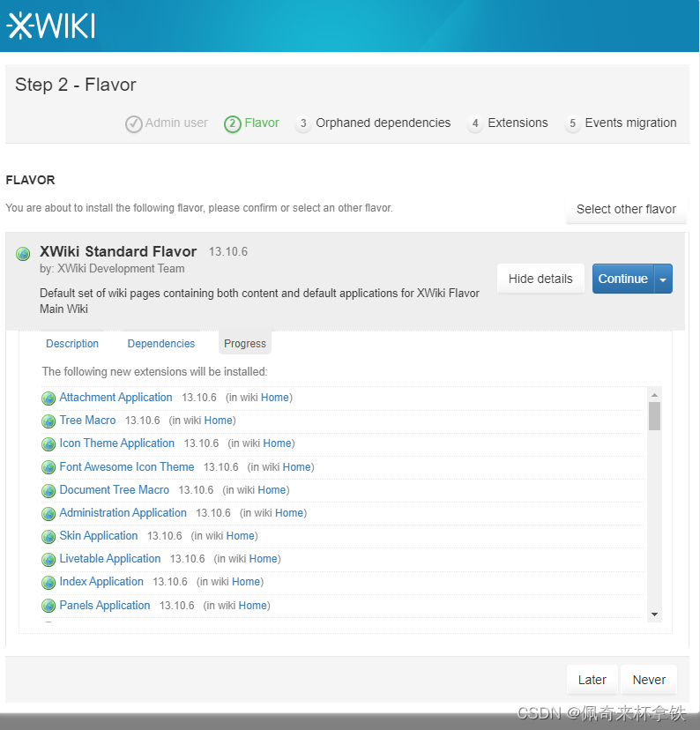Viewport: 700px width, 730px height.
Task: Click the extensions list scroll up arrow
Action: tap(654, 395)
